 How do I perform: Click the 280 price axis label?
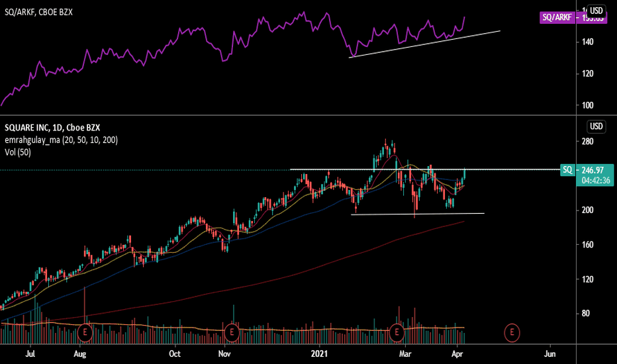[587, 142]
